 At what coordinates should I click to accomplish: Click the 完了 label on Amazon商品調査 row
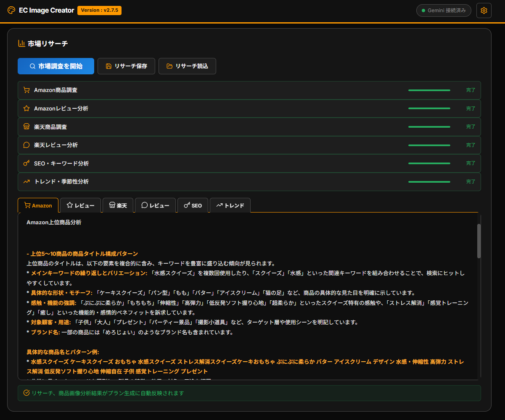[471, 90]
